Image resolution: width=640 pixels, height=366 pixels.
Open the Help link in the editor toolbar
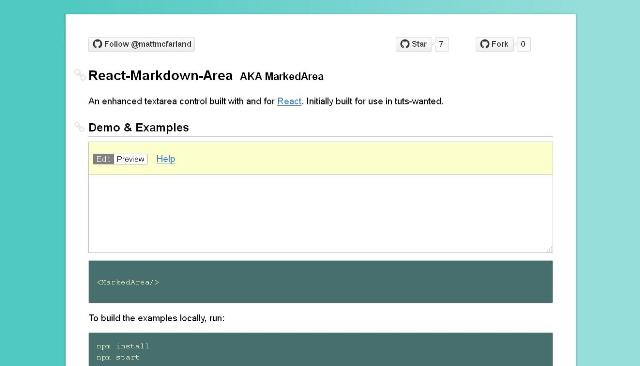tap(166, 159)
